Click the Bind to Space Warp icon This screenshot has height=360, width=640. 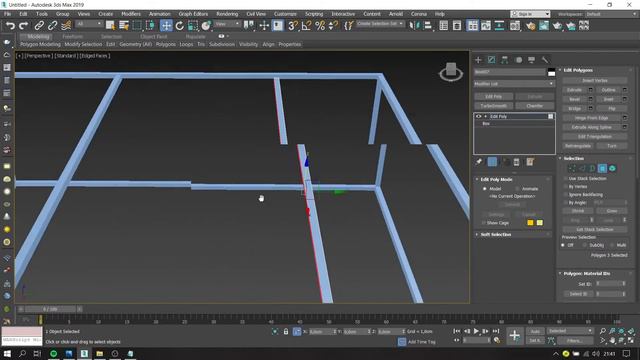tap(66, 26)
